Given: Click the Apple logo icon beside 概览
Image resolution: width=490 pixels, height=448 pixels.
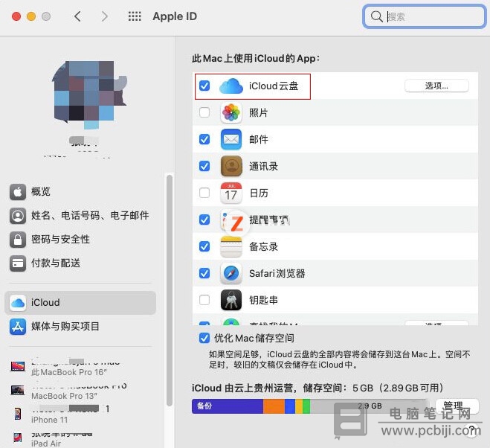Looking at the screenshot, I should 18,192.
